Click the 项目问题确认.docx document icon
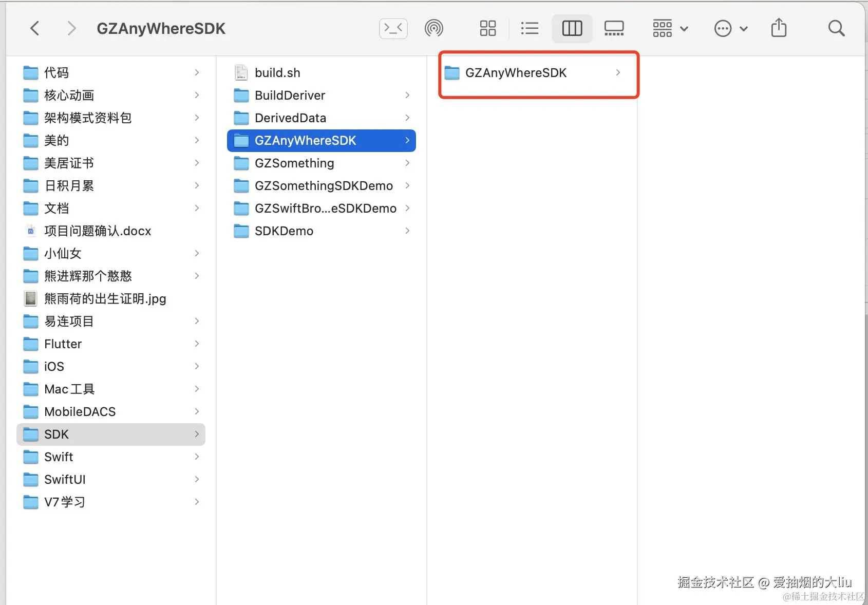 click(31, 231)
